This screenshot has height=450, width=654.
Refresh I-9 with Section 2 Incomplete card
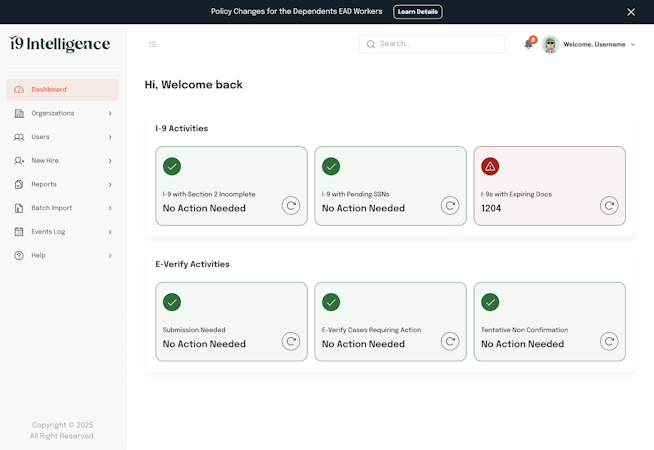(x=291, y=205)
